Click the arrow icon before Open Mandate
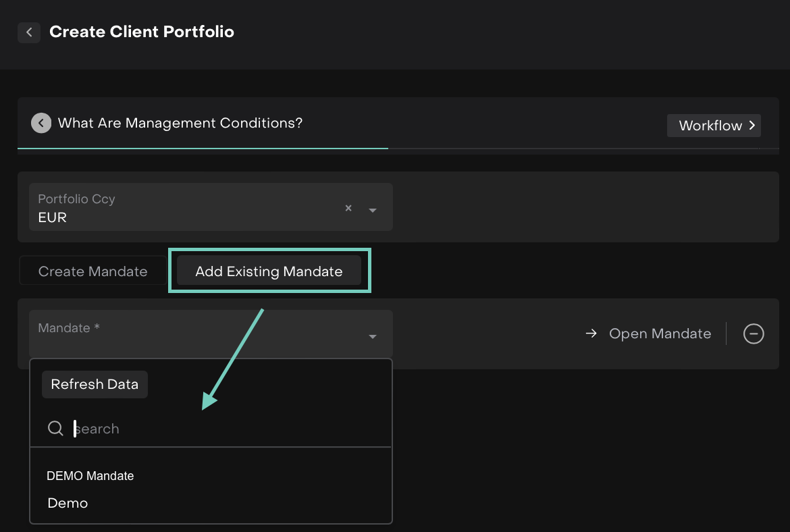Screen dimensions: 790x532 (x=591, y=334)
